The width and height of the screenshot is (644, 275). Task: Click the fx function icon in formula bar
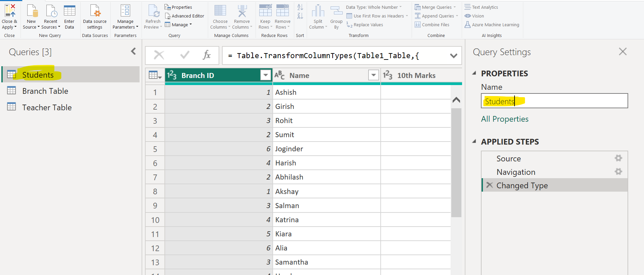(206, 55)
